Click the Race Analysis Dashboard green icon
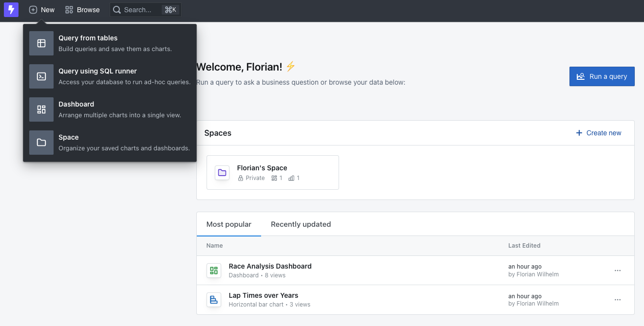 point(213,270)
